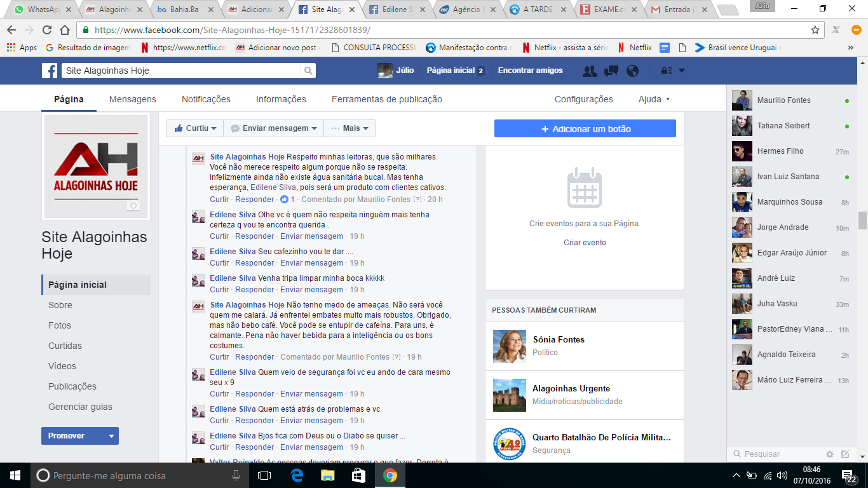Switch to the Mensagens tab
Image resolution: width=868 pixels, height=488 pixels.
point(132,99)
